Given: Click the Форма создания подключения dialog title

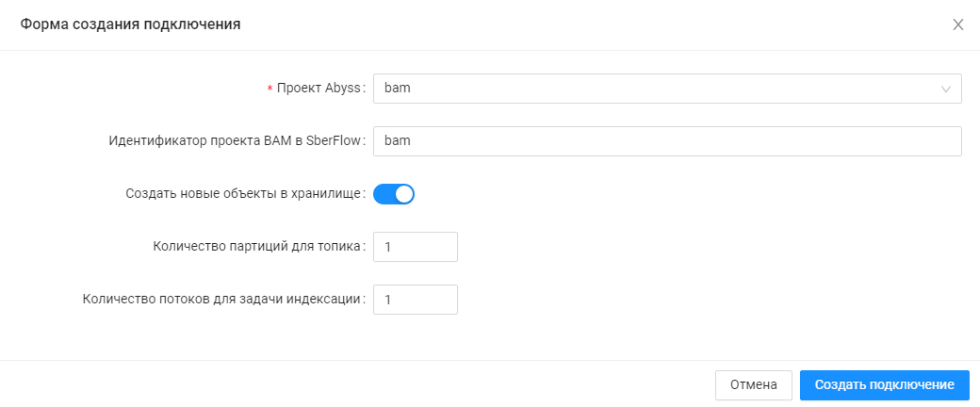Looking at the screenshot, I should (131, 24).
